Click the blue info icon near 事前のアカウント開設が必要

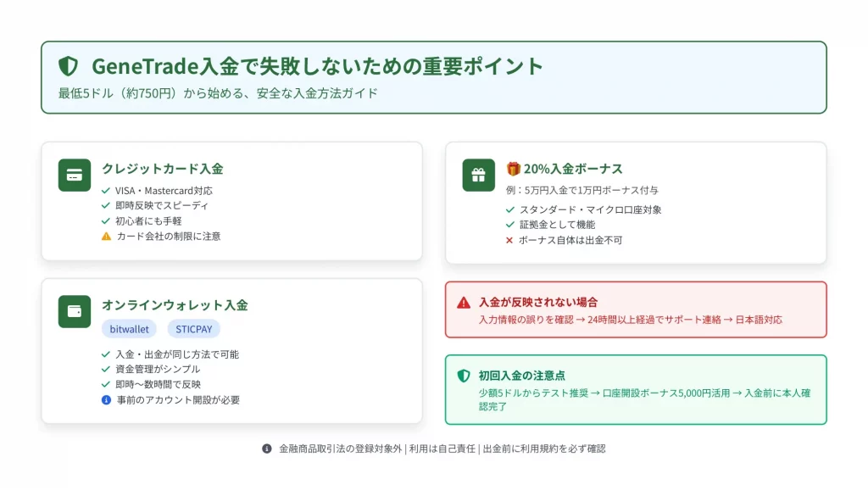[x=106, y=399]
